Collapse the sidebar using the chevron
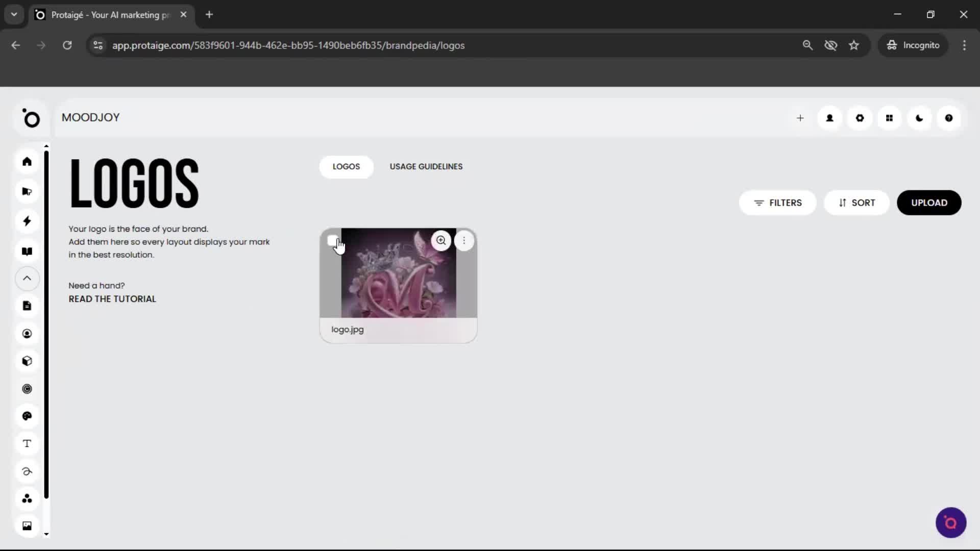The image size is (980, 551). [27, 279]
